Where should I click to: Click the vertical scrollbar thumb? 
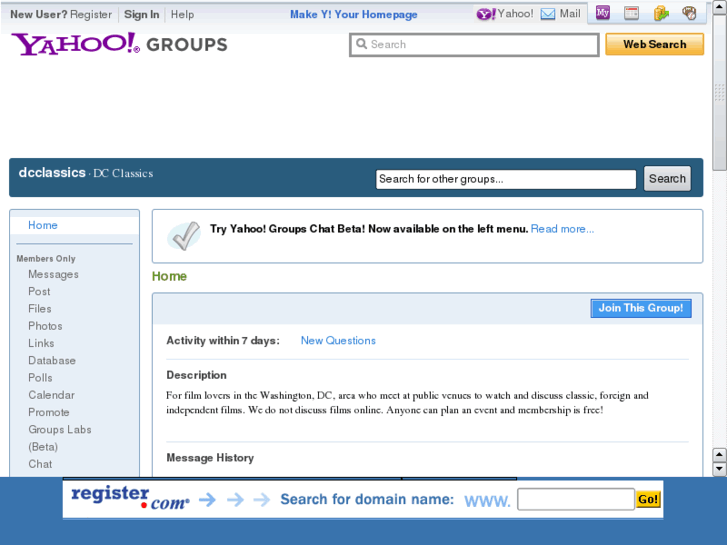720,92
